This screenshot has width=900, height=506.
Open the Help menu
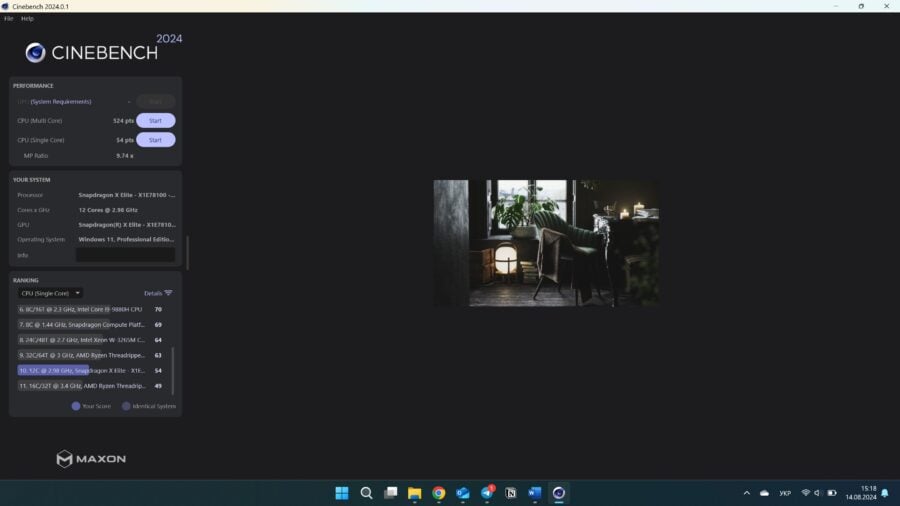click(27, 18)
